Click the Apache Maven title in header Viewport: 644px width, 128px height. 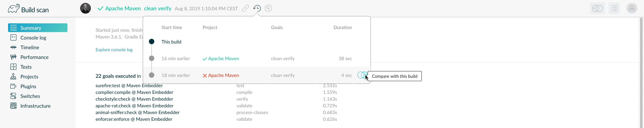tap(123, 9)
